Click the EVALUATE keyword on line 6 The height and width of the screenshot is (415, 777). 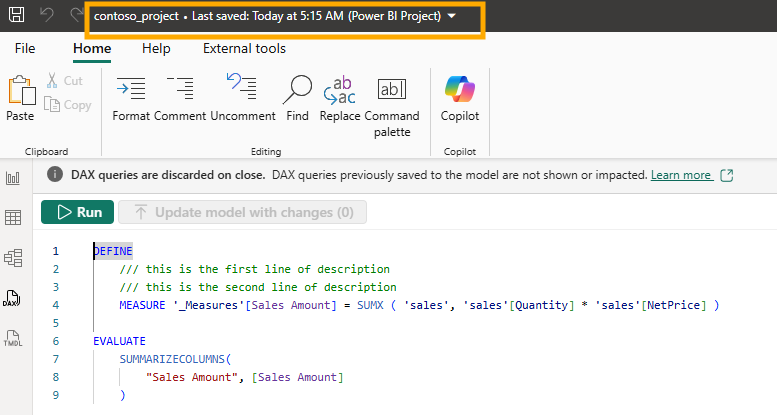tap(119, 341)
